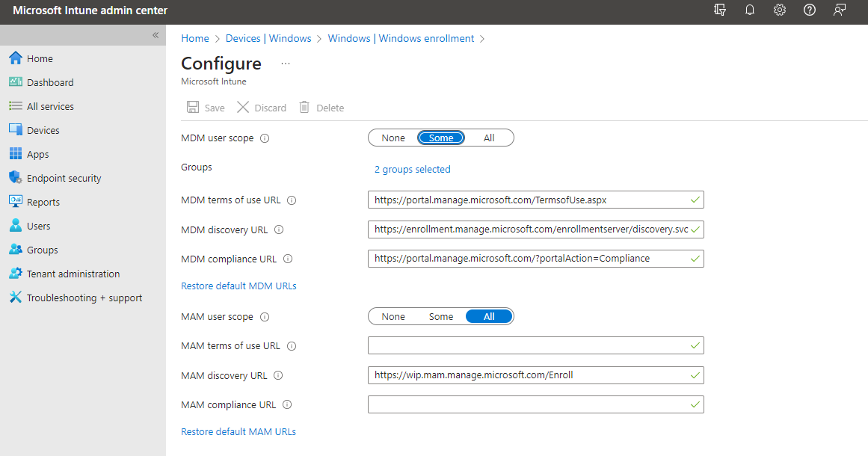
Task: Open the Cloud Shell/portal settings icon in header
Action: tap(720, 10)
